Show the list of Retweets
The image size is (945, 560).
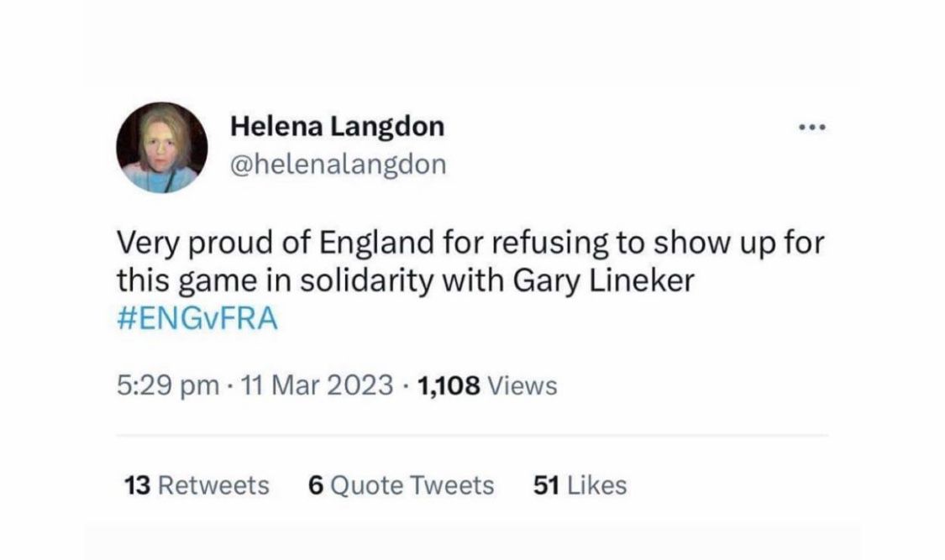[x=197, y=485]
